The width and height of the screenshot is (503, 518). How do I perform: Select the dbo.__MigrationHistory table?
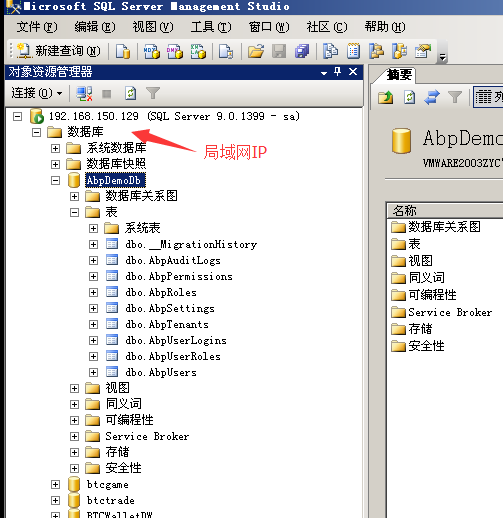point(191,245)
